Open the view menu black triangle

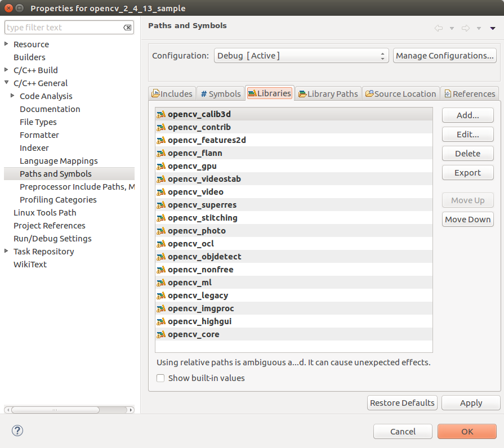pos(492,29)
